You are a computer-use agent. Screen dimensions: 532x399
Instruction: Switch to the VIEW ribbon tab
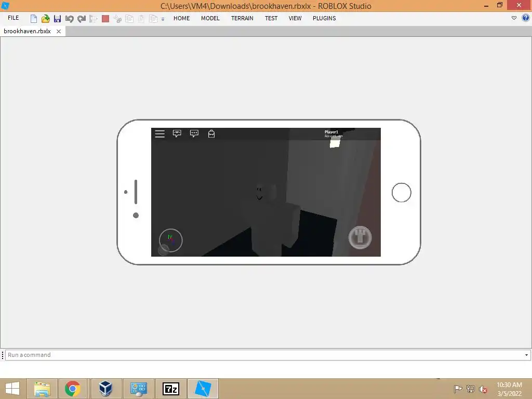[295, 18]
